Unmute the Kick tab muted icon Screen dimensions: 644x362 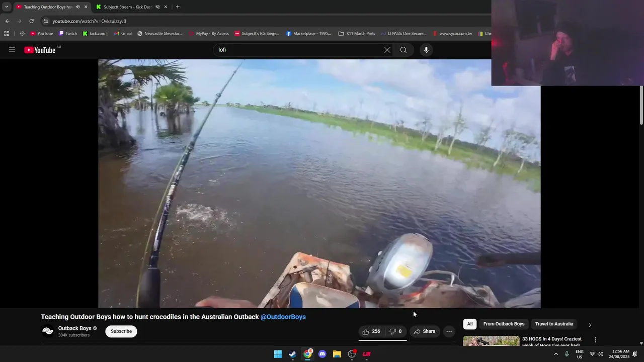click(157, 7)
